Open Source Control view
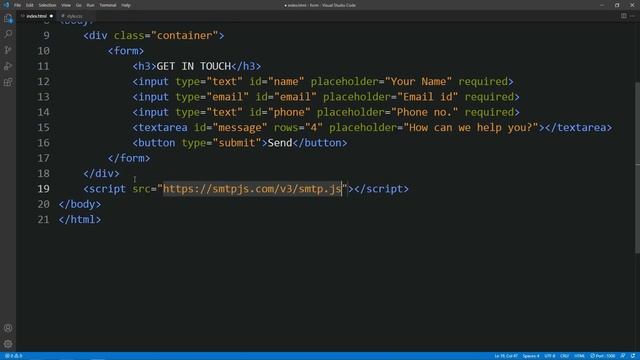The width and height of the screenshot is (640, 360). click(x=8, y=50)
